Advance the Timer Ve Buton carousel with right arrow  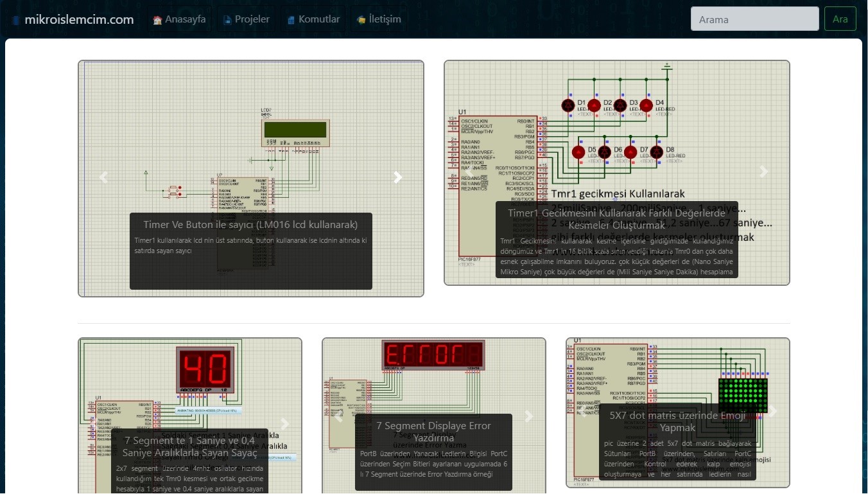[398, 178]
